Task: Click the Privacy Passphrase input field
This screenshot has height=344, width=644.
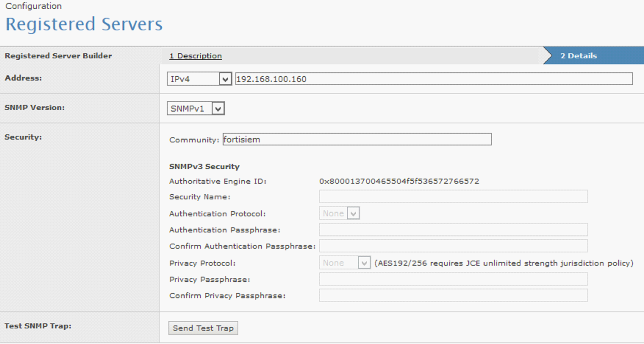Action: coord(453,279)
